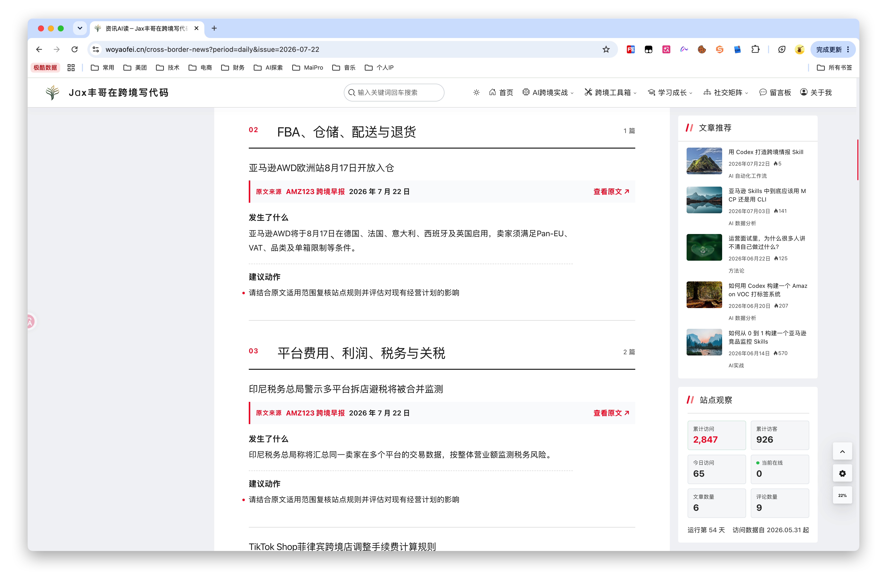This screenshot has height=588, width=887.
Task: Toggle light/dark theme sun icon
Action: click(477, 92)
